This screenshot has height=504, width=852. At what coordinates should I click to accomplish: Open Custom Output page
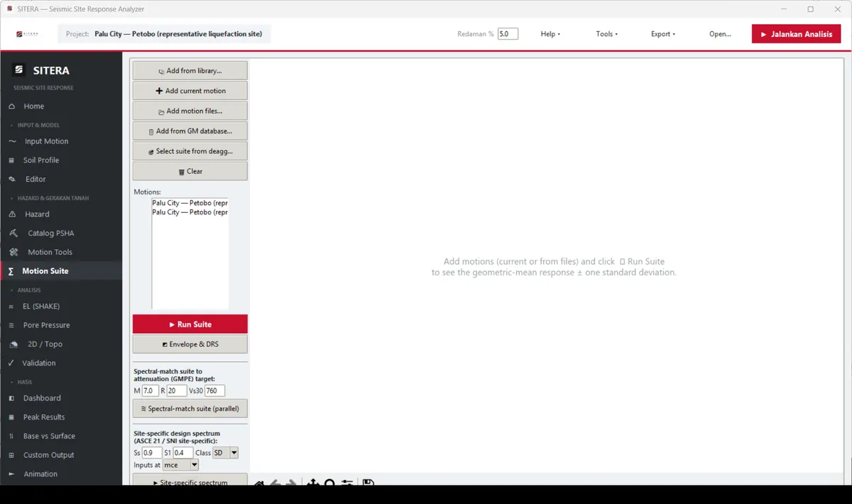(61, 455)
